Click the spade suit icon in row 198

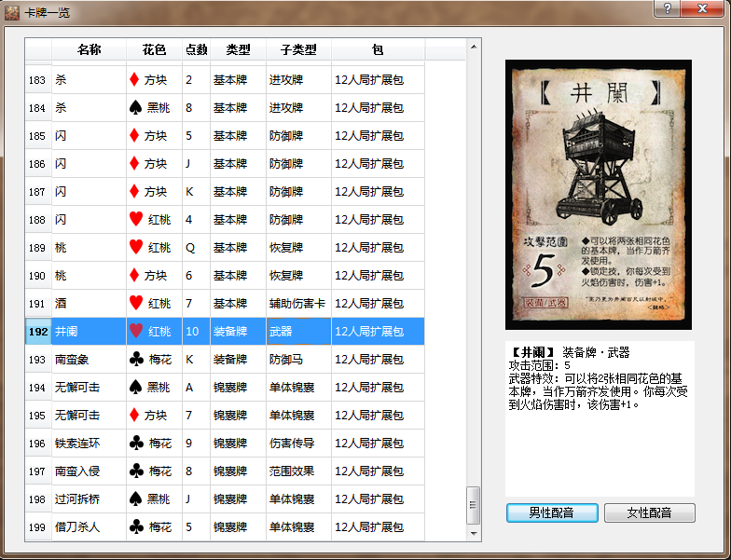click(x=135, y=499)
